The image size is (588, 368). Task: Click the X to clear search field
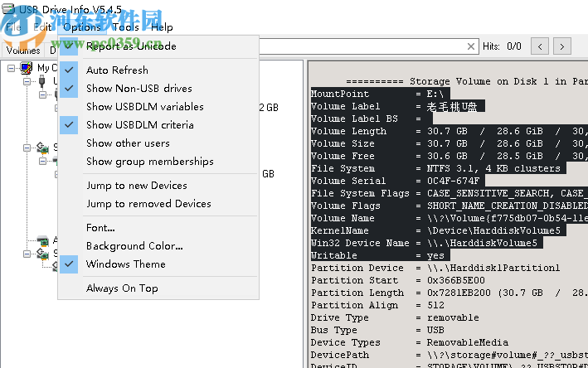click(x=471, y=46)
